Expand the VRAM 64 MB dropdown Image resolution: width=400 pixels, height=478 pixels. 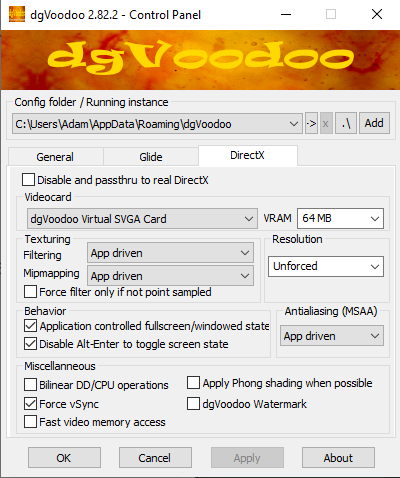tap(340, 218)
